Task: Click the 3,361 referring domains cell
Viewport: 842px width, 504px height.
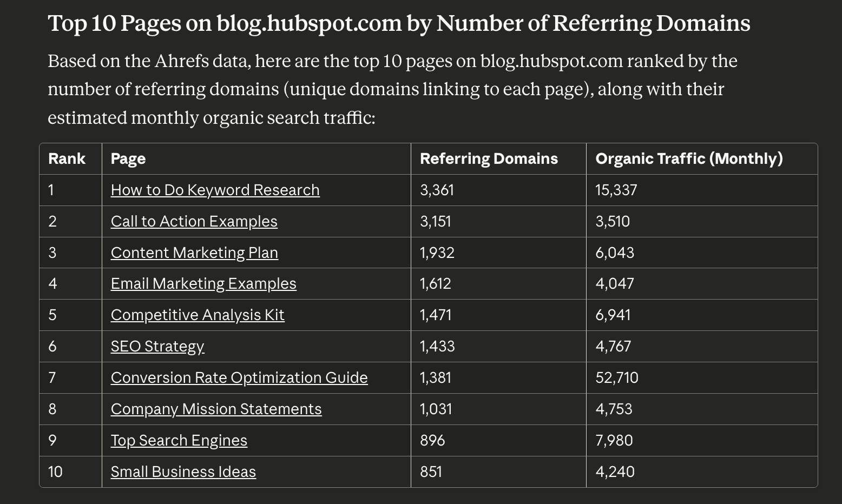Action: point(437,190)
